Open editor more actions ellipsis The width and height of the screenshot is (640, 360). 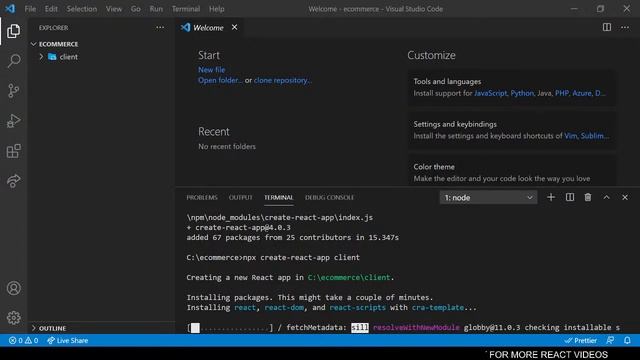[625, 27]
